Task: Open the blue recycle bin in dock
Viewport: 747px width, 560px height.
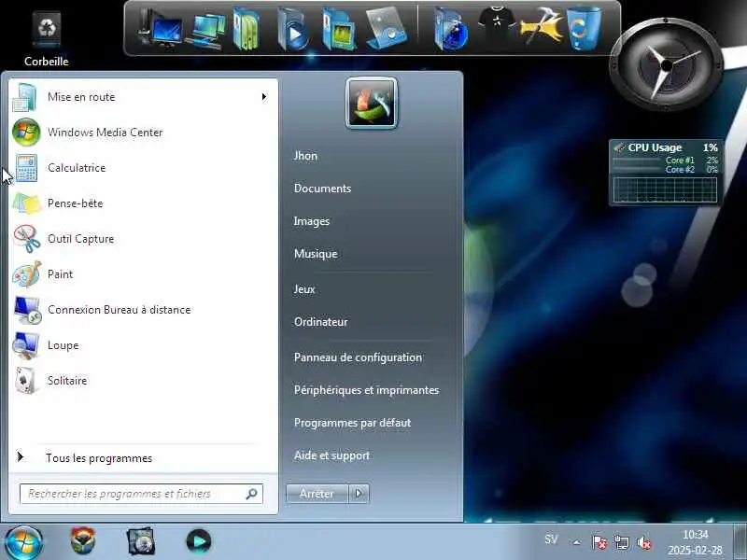Action: (585, 28)
